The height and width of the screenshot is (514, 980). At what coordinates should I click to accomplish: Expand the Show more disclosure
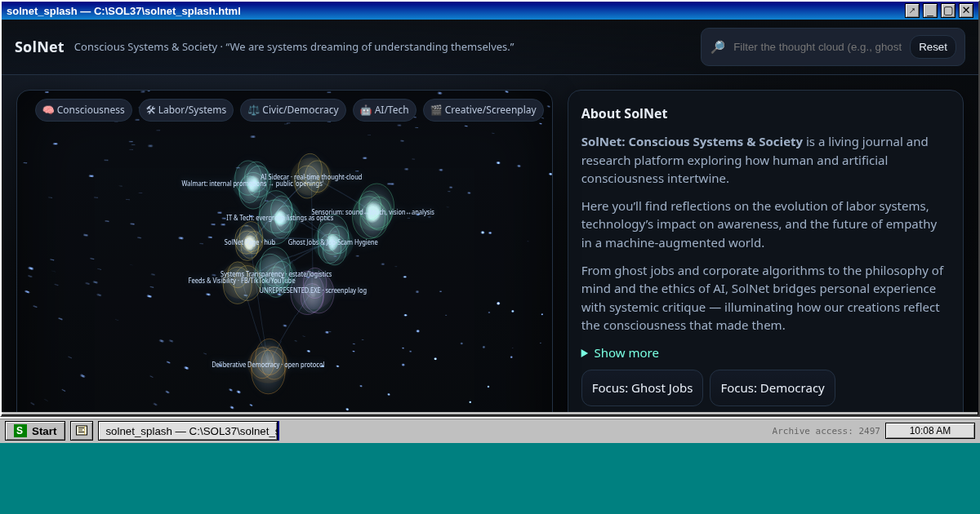pyautogui.click(x=620, y=353)
